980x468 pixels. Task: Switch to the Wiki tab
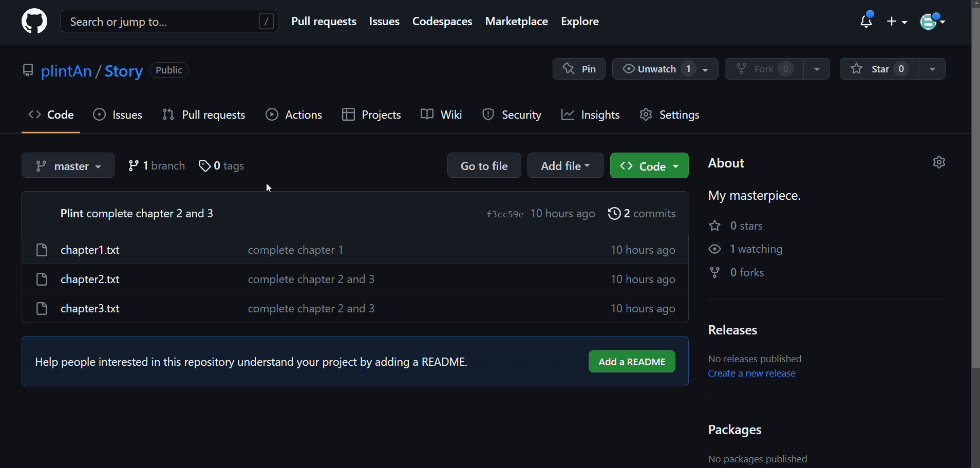click(441, 115)
